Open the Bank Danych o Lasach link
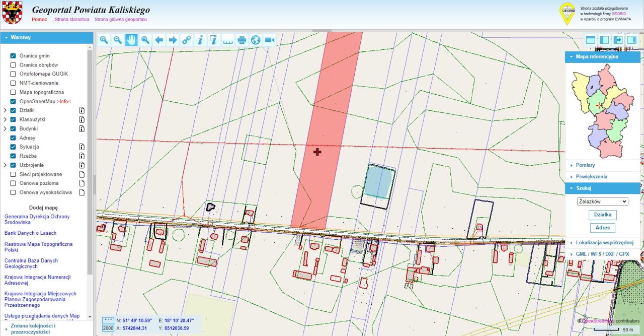This screenshot has height=336, width=644. pyautogui.click(x=30, y=233)
